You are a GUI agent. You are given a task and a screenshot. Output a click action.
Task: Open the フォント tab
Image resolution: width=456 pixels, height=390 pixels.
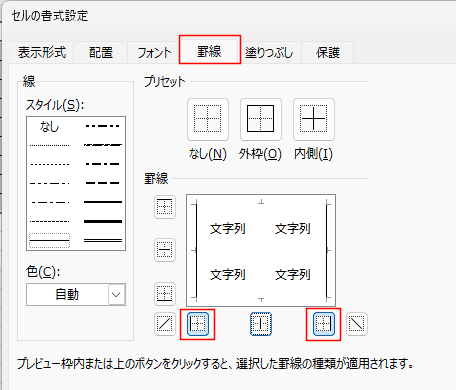[x=154, y=52]
